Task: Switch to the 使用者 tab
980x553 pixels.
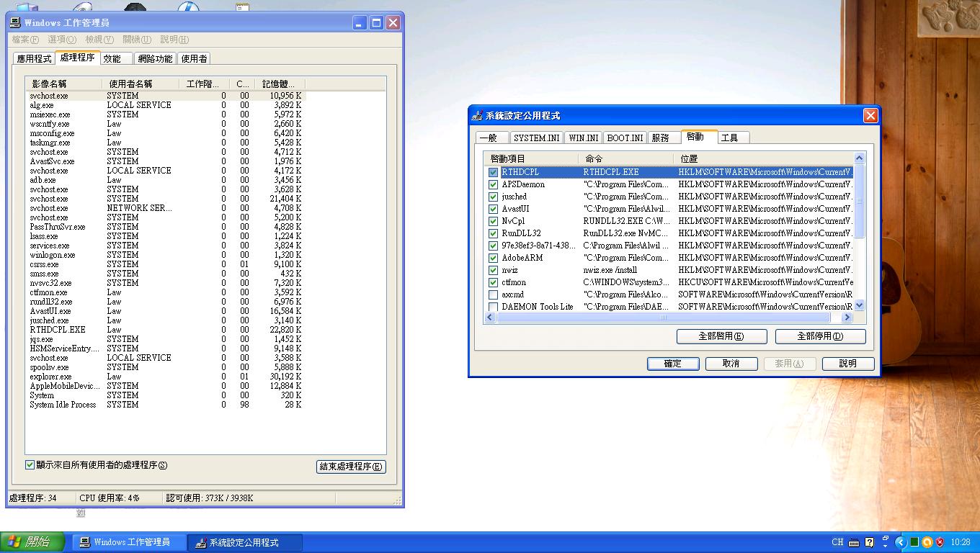Action: pyautogui.click(x=194, y=59)
